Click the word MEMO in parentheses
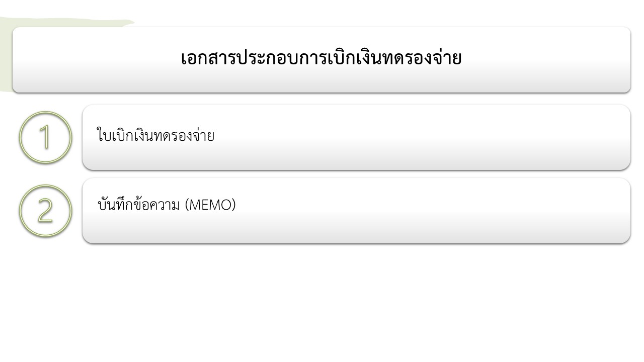 point(210,206)
